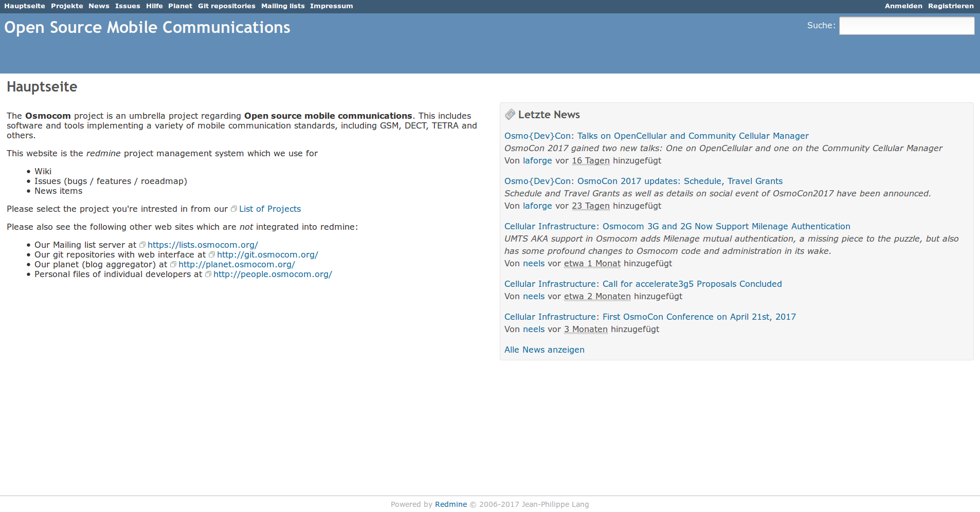Open author neels on etwa 2 Monaten entry

[534, 296]
